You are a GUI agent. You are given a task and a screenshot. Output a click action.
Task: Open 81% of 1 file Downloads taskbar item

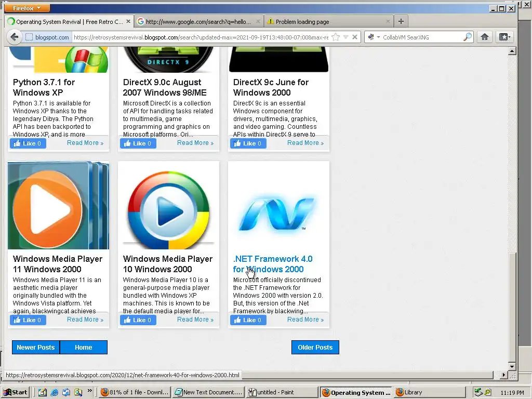[135, 392]
